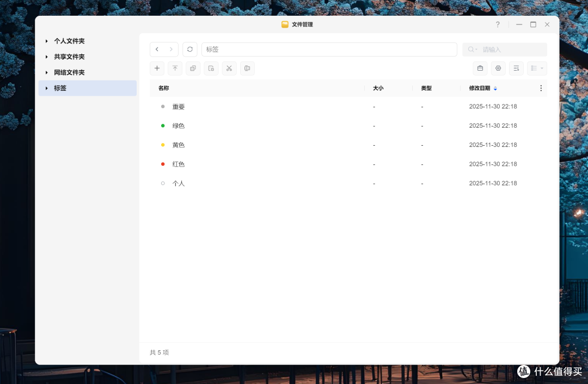Click the gray dot of 重要 tag
This screenshot has width=588, height=384.
click(x=163, y=107)
